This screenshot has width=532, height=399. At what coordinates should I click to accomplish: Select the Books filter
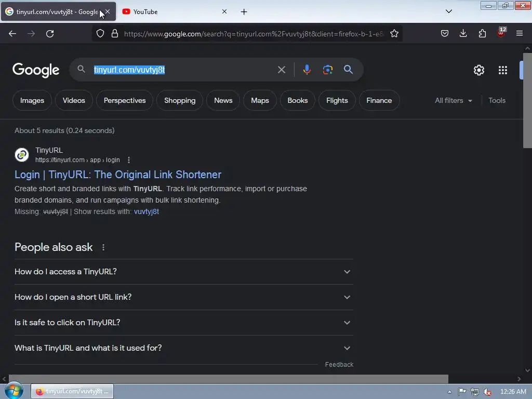298,100
